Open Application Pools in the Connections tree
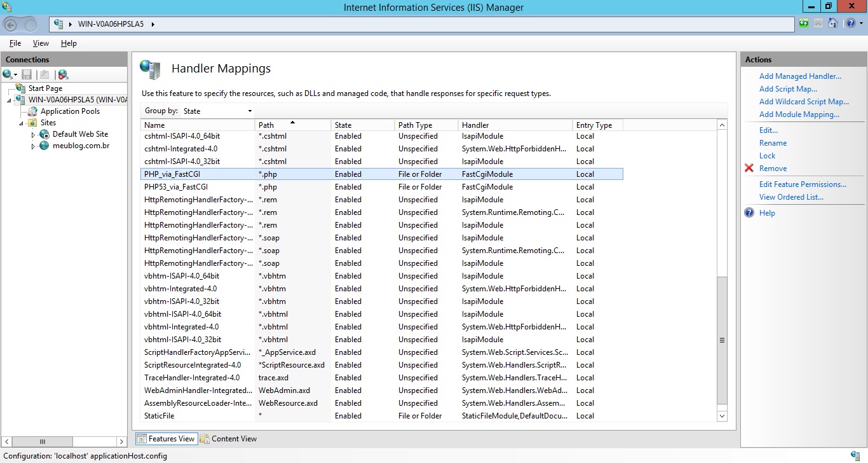 point(70,111)
